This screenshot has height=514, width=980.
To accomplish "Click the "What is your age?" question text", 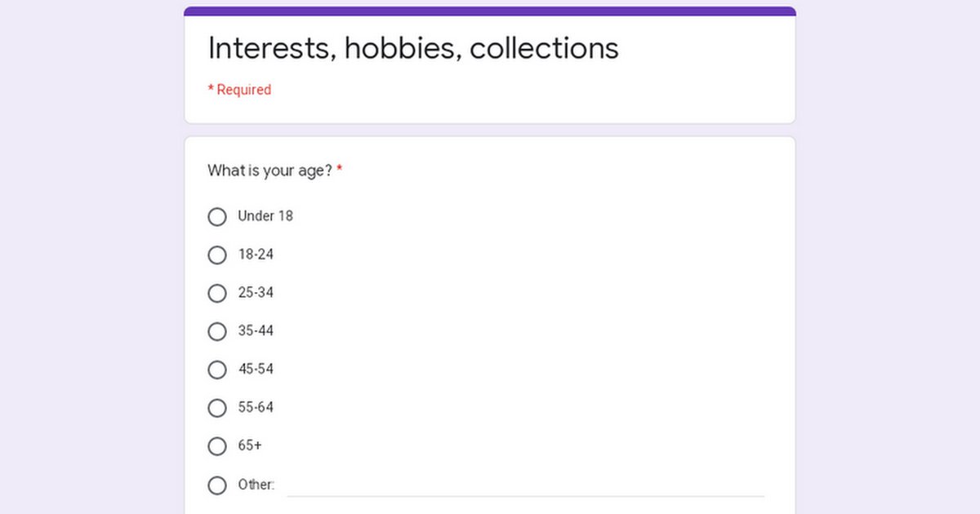I will tap(269, 171).
